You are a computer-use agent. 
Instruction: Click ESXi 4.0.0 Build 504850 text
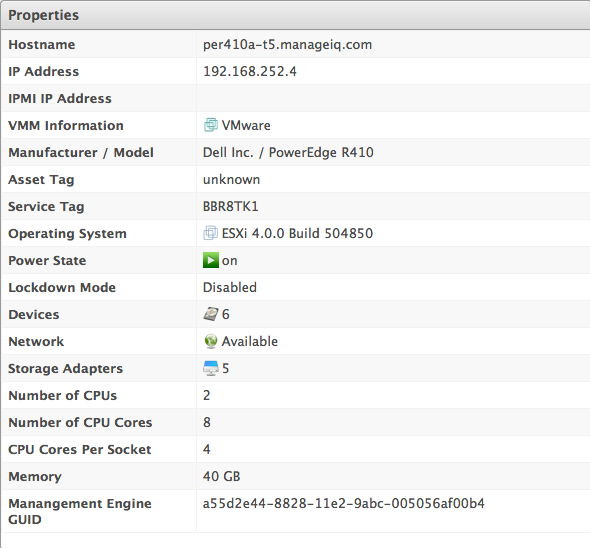(x=297, y=233)
